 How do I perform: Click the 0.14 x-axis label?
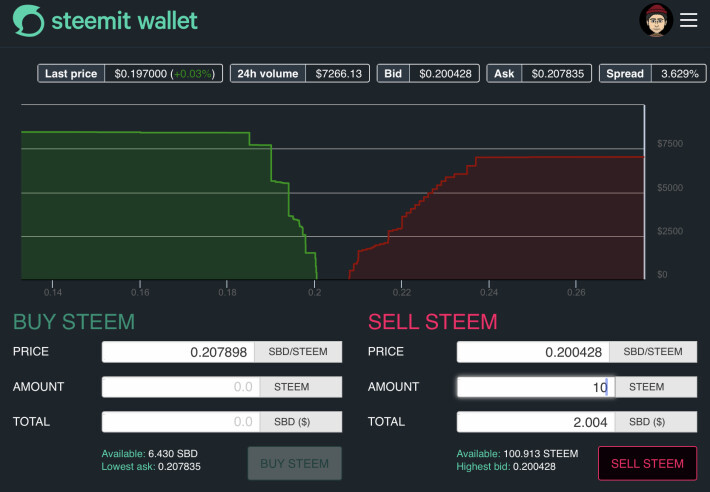click(53, 292)
